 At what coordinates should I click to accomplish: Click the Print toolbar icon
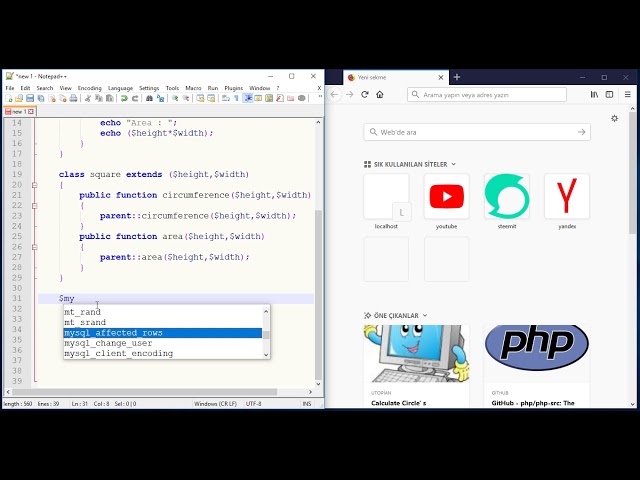(x=73, y=98)
